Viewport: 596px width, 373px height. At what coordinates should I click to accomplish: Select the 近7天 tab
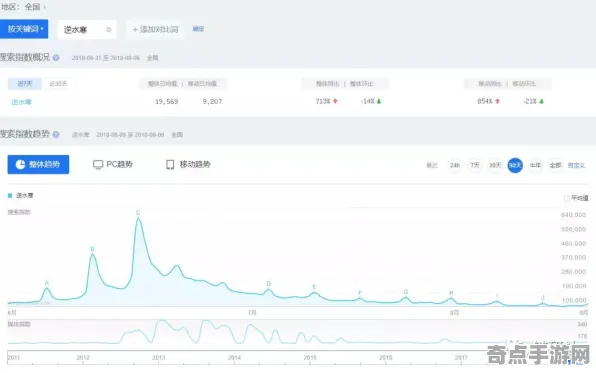tap(25, 84)
